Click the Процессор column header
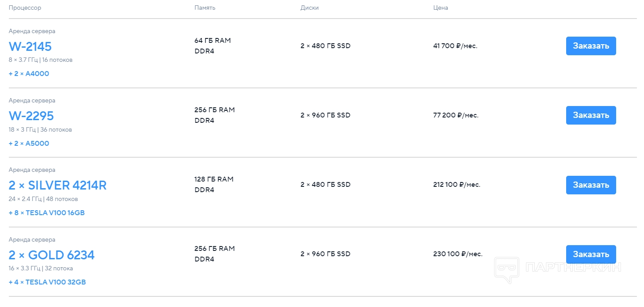 (25, 8)
